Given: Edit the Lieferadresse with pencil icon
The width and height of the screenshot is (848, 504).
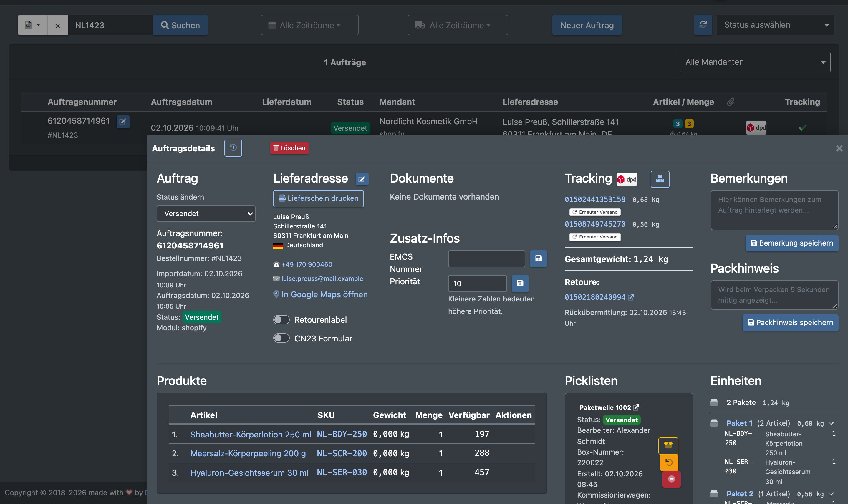Looking at the screenshot, I should 362,179.
